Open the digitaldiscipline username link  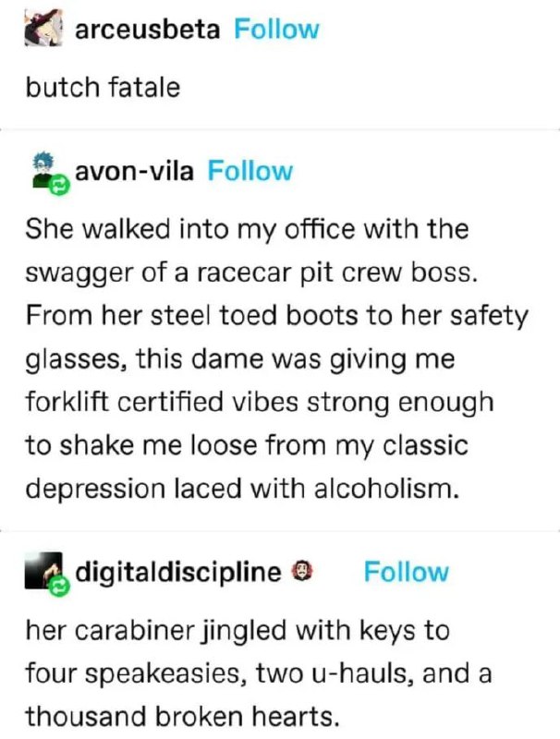click(x=178, y=572)
